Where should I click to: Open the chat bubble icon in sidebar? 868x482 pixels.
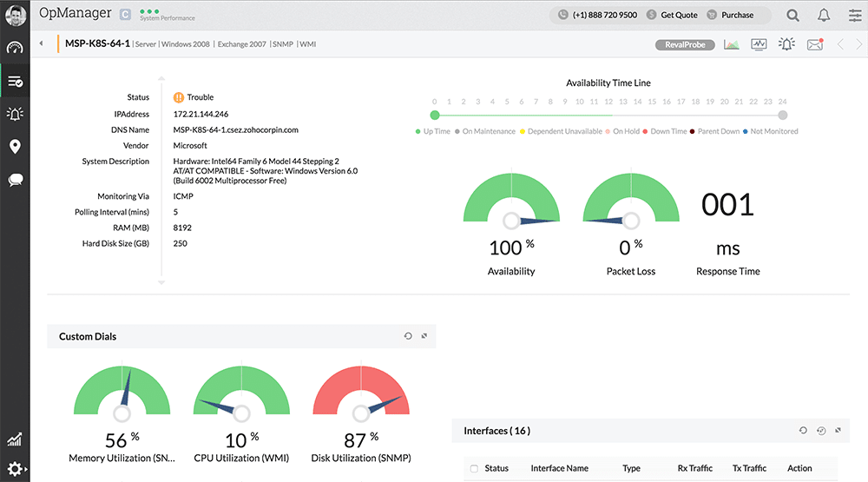coord(15,180)
